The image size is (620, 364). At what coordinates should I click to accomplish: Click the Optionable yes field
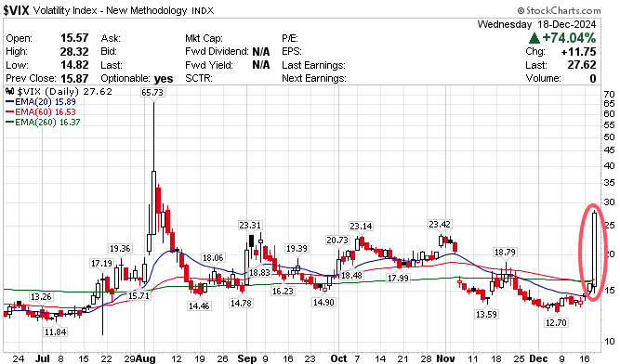tap(137, 79)
